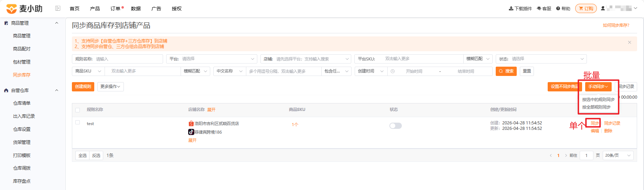Screen dimensions: 644x190
Task: Click the 下载插件 download icon
Action: point(511,9)
